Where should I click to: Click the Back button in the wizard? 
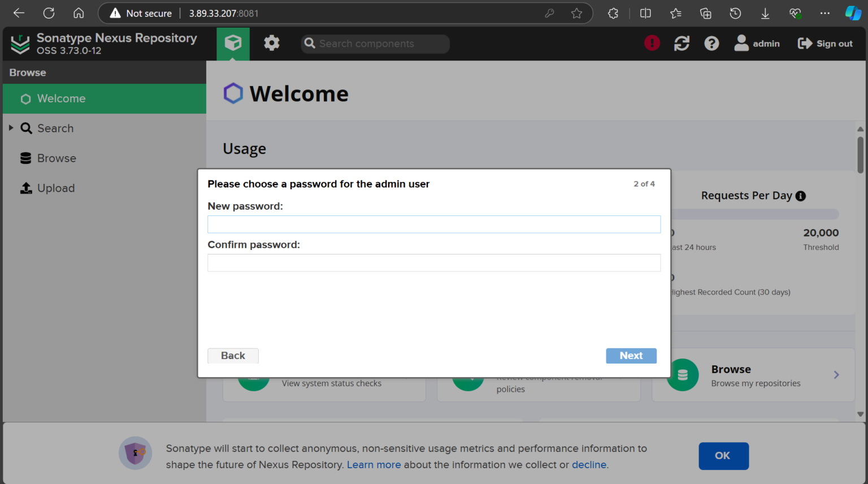tap(233, 356)
